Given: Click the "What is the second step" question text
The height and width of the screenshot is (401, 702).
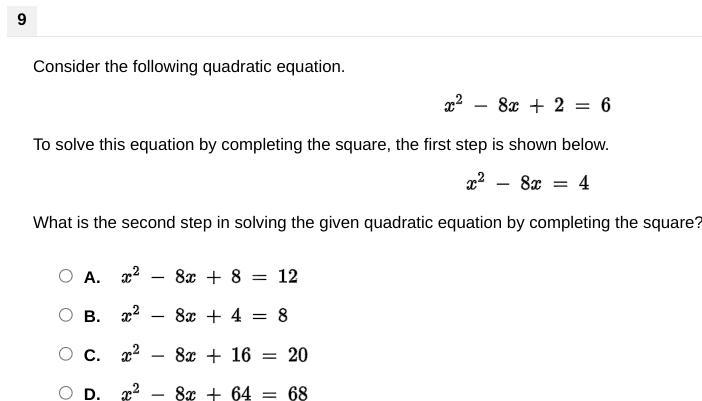Looking at the screenshot, I should (368, 223).
